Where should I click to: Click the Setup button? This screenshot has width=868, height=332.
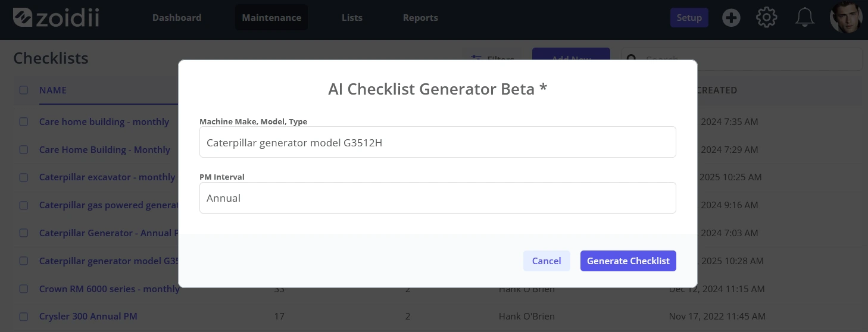pyautogui.click(x=689, y=18)
